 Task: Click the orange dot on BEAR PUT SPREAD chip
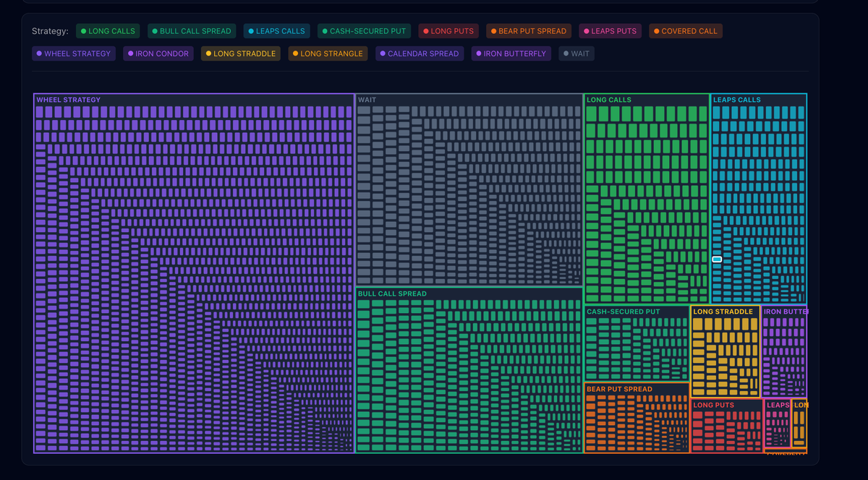[x=492, y=31]
